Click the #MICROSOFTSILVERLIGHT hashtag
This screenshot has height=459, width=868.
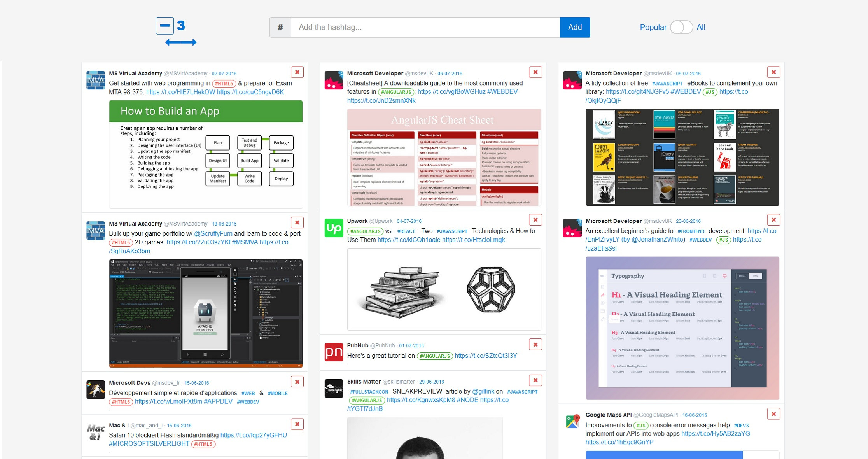[x=149, y=444]
